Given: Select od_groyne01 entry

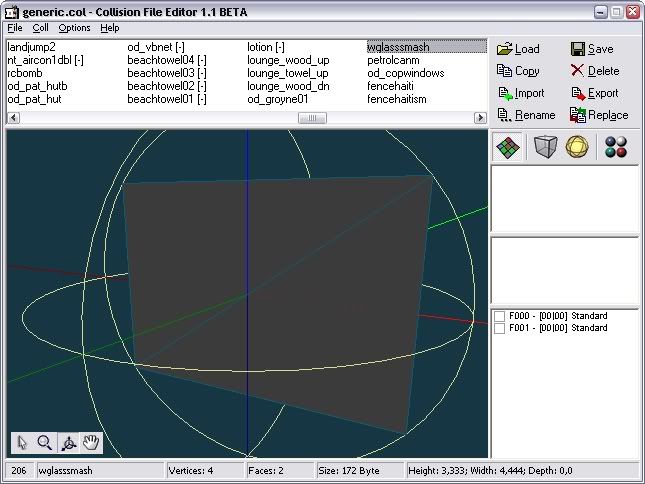Looking at the screenshot, I should pyautogui.click(x=277, y=99).
